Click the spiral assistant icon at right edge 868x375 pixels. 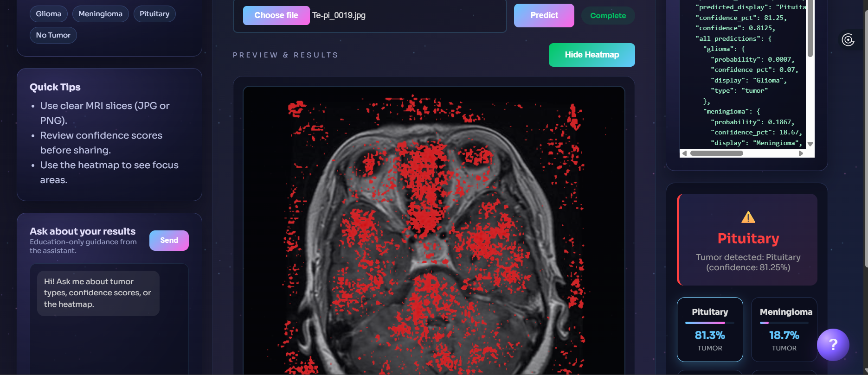tap(848, 40)
